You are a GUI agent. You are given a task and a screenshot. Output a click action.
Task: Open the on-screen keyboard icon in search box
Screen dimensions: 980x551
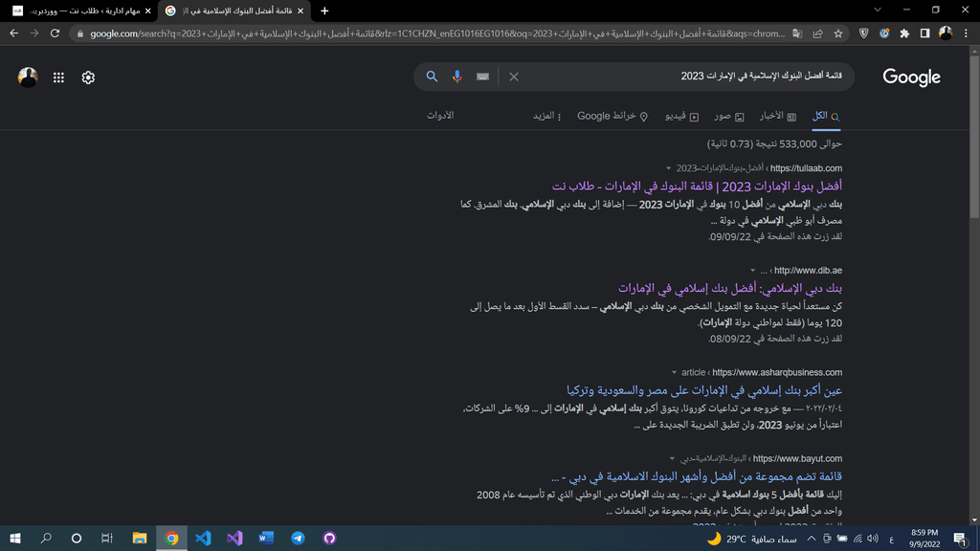[x=482, y=77]
